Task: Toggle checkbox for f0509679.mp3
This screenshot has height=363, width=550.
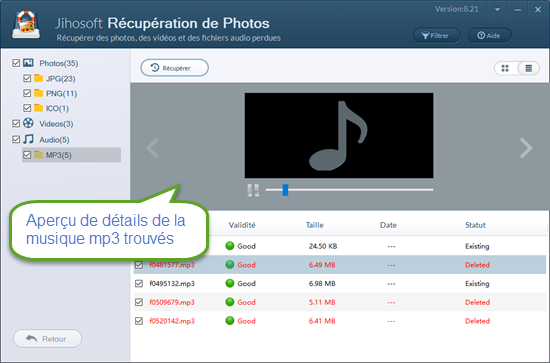Action: pyautogui.click(x=139, y=302)
